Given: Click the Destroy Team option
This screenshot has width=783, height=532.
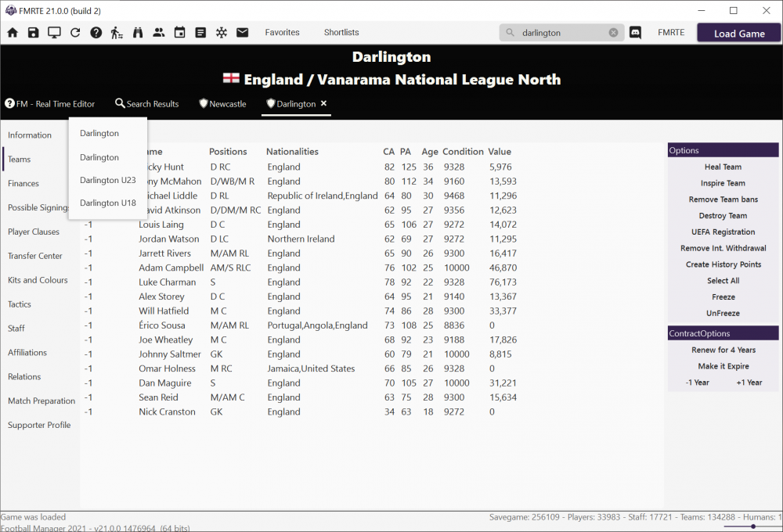Looking at the screenshot, I should pyautogui.click(x=723, y=216).
